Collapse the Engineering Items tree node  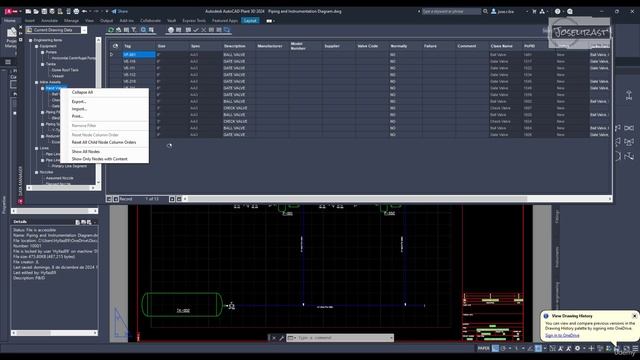tap(31, 40)
